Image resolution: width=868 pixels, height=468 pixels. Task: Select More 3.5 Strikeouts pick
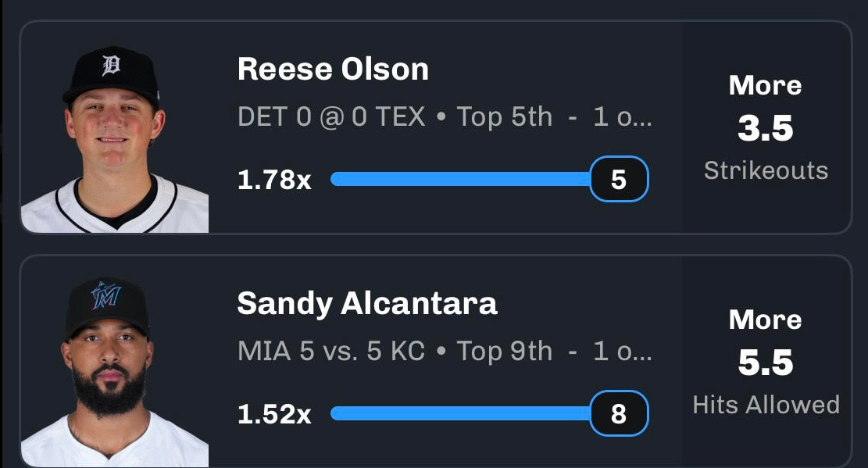(766, 127)
